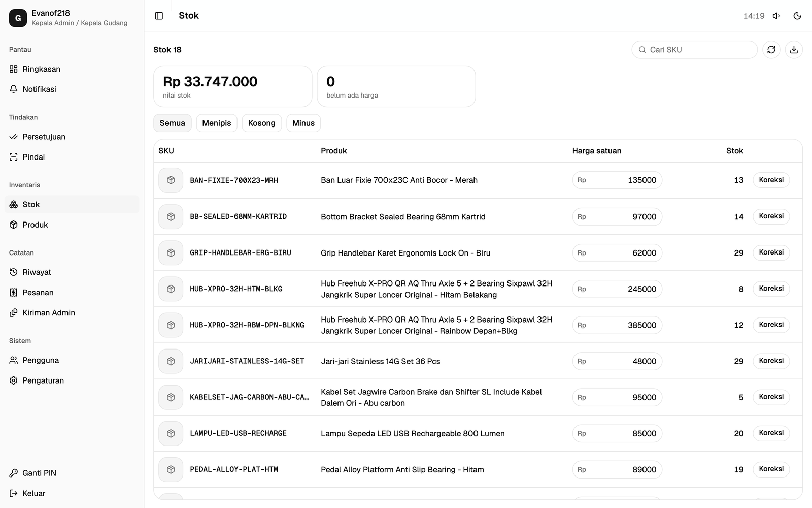Click the G account avatar
The width and height of the screenshot is (812, 508).
click(18, 18)
